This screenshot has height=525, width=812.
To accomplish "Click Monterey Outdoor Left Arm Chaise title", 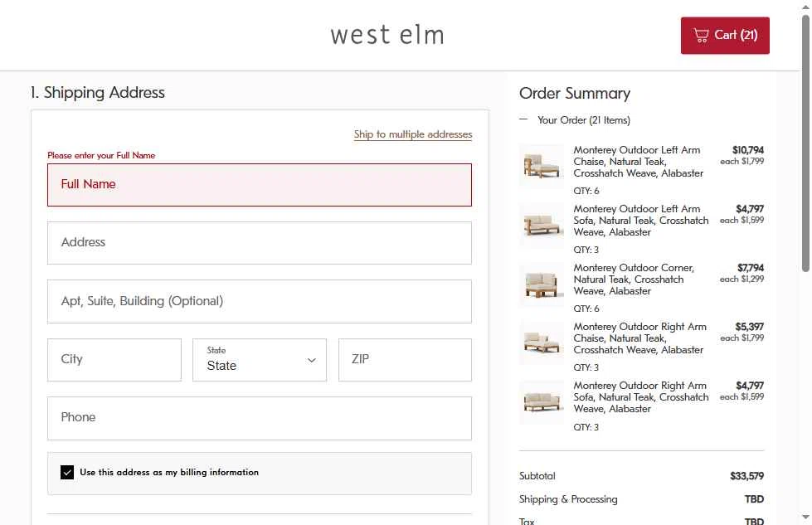I will (x=638, y=162).
